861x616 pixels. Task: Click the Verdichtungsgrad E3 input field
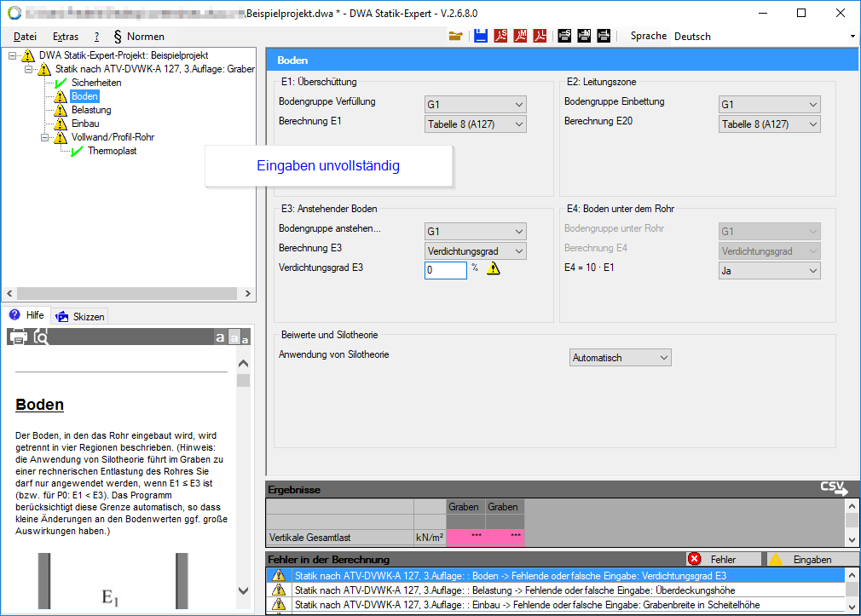[446, 270]
